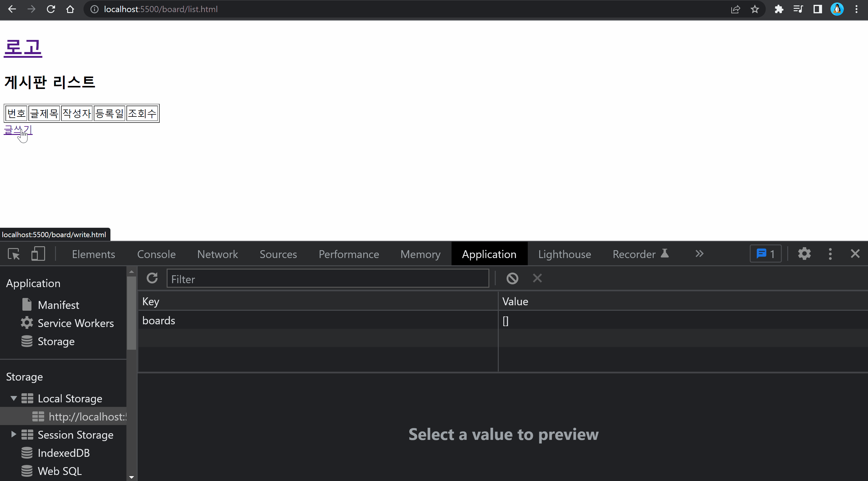
Task: Select the boards key row
Action: [159, 321]
